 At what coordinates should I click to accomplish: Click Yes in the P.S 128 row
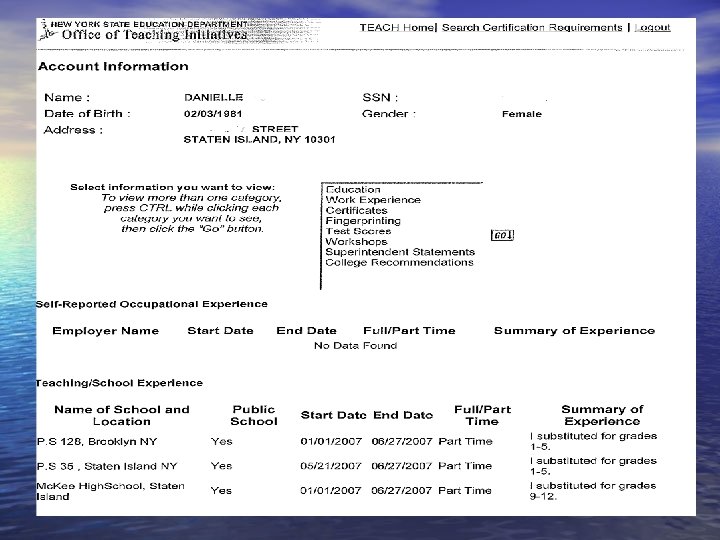[x=221, y=441]
